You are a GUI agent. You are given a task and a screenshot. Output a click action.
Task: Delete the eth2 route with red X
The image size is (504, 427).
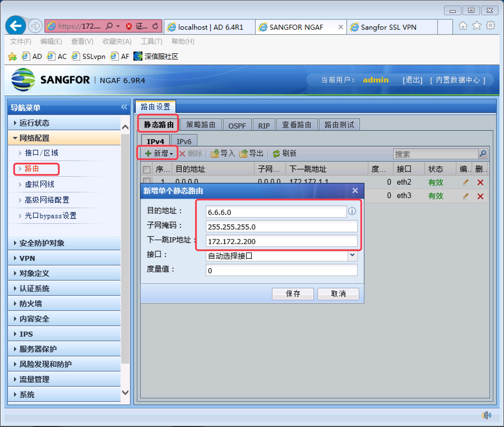(480, 182)
